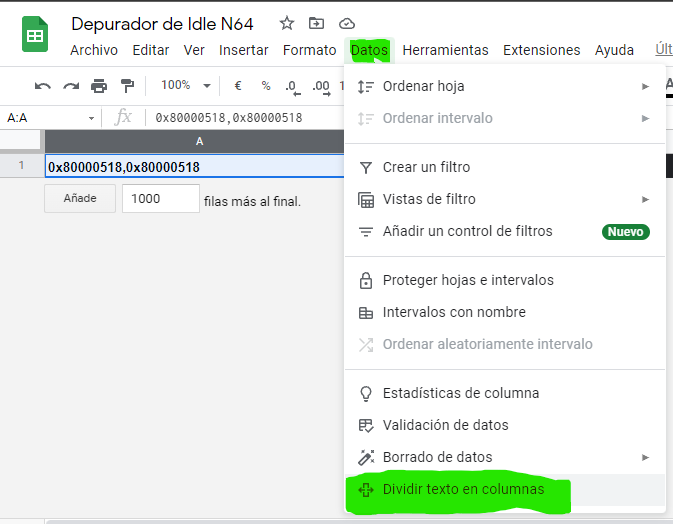Expand Ordenar hoja submenu
673x524 pixels.
pos(505,86)
